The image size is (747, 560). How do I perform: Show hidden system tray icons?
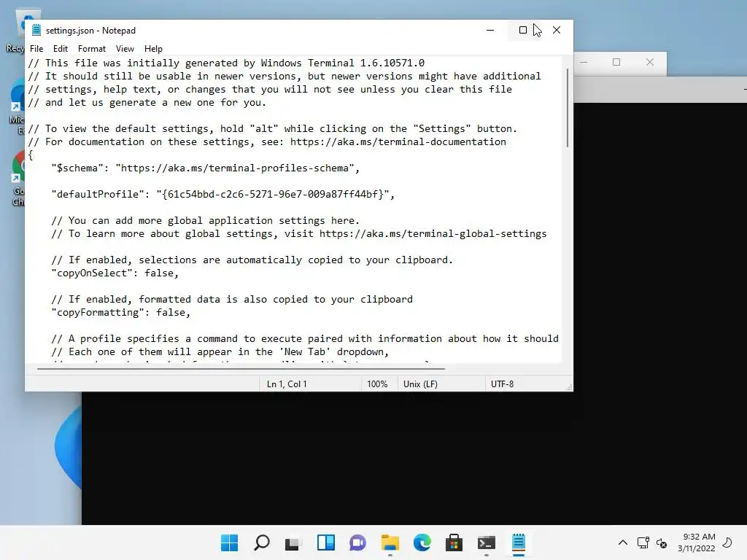[x=623, y=542]
